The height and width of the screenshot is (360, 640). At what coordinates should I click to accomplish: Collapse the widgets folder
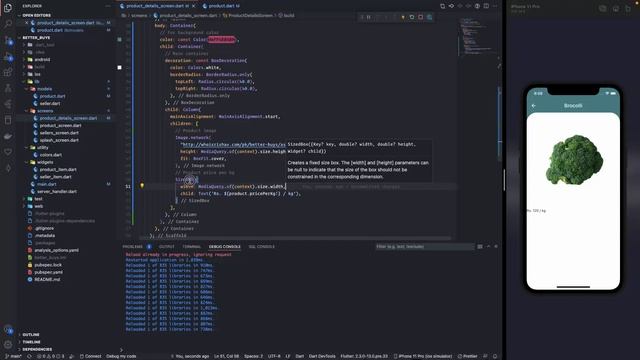pos(65,162)
